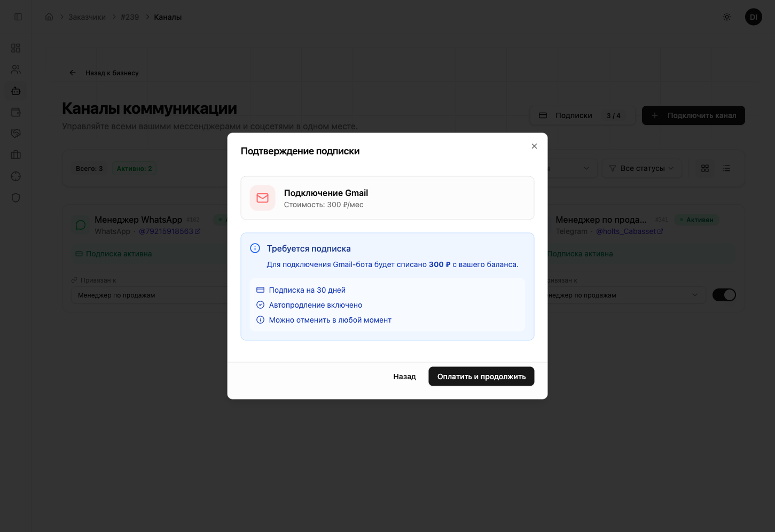Viewport: 775px width, 532px height.
Task: Switch off the Telegram channel toggle
Action: (724, 295)
